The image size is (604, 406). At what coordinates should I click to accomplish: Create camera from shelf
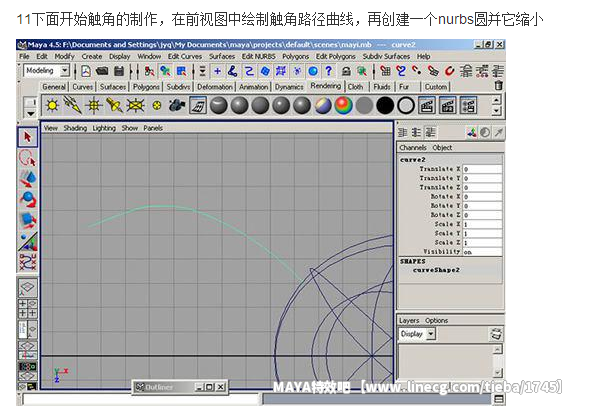coord(177,105)
